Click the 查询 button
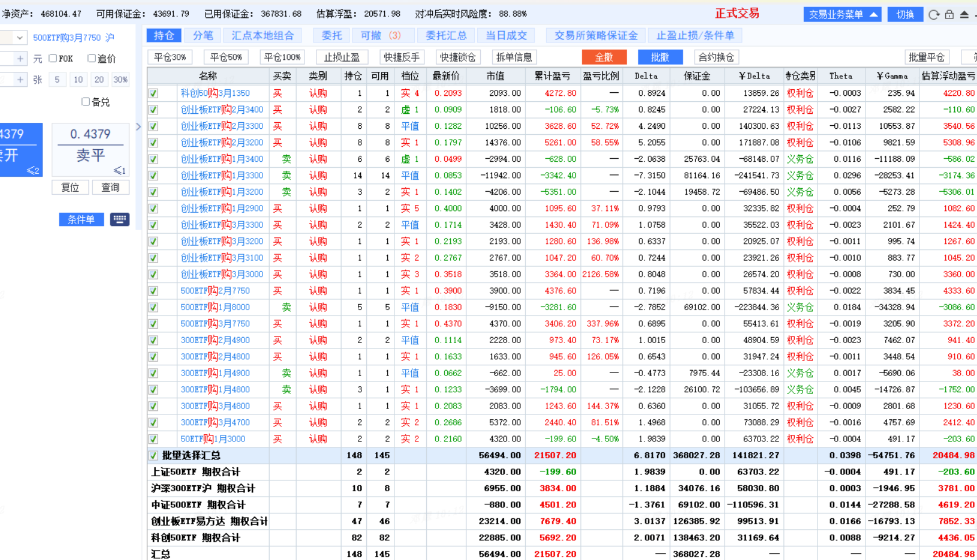Screen dimensions: 977x560 pyautogui.click(x=110, y=187)
